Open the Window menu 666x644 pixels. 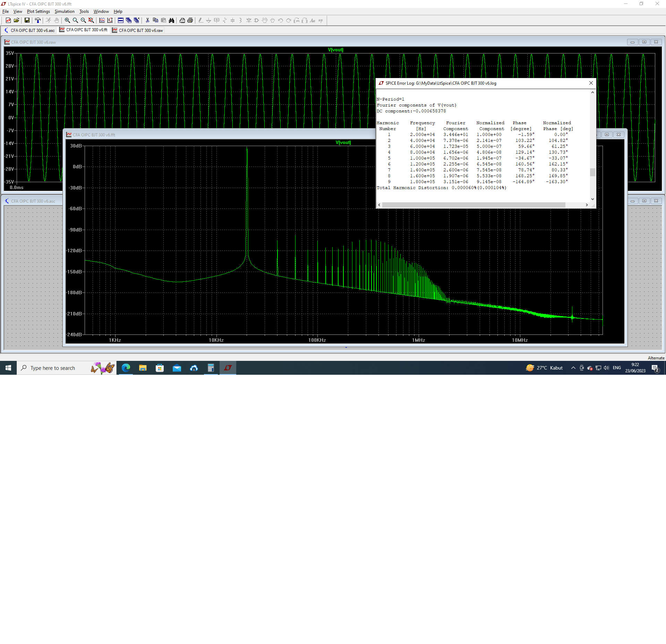point(101,11)
